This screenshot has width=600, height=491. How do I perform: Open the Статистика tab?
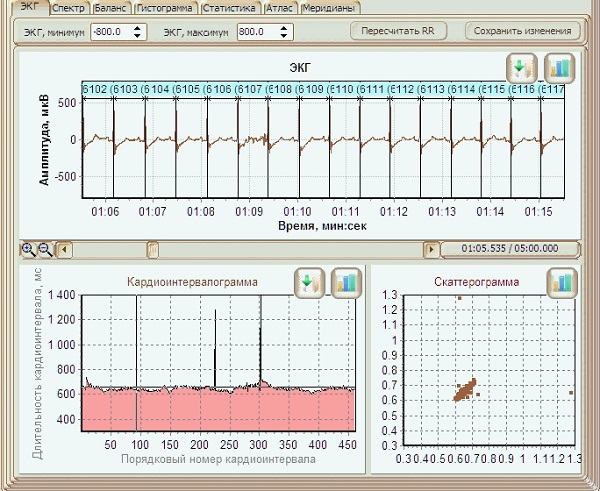coord(230,8)
